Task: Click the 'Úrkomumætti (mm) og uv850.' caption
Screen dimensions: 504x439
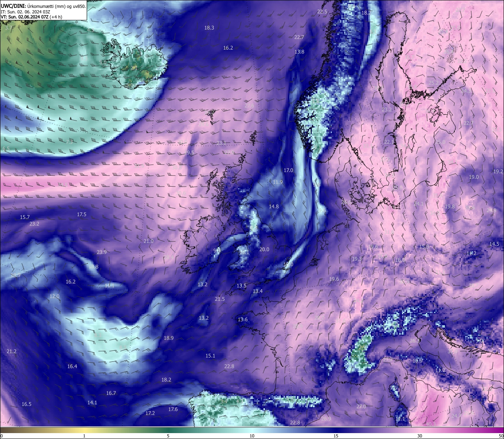Action: pyautogui.click(x=57, y=6)
